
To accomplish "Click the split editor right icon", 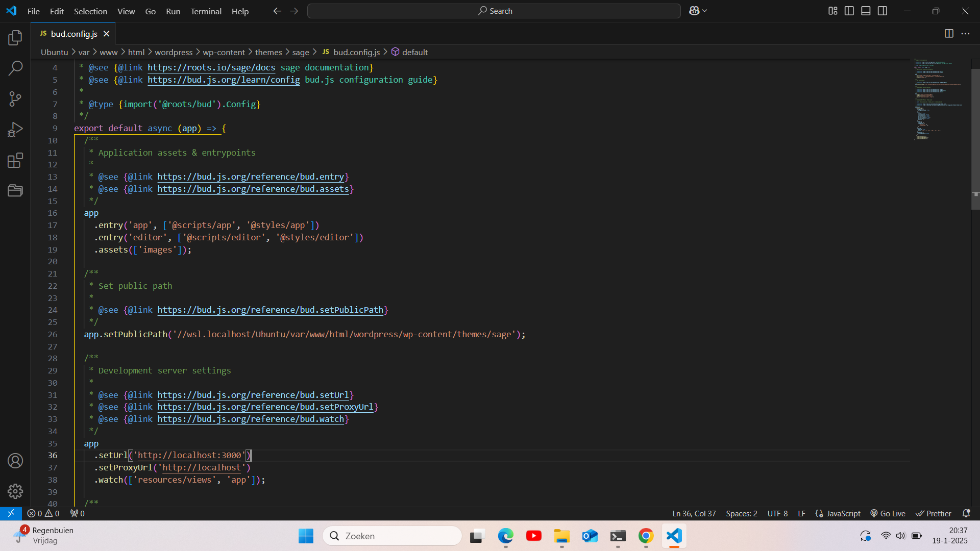I will pos(949,34).
